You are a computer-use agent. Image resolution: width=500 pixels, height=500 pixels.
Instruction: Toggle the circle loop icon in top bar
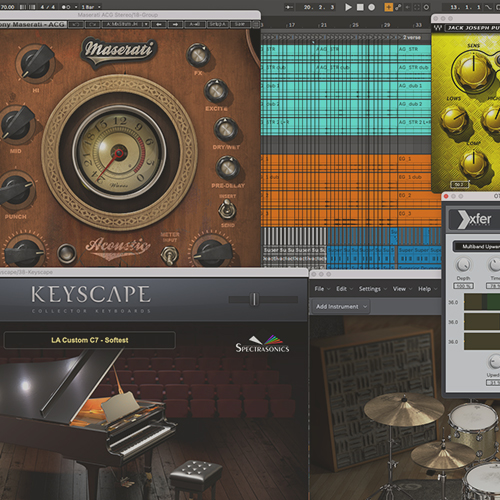426,7
